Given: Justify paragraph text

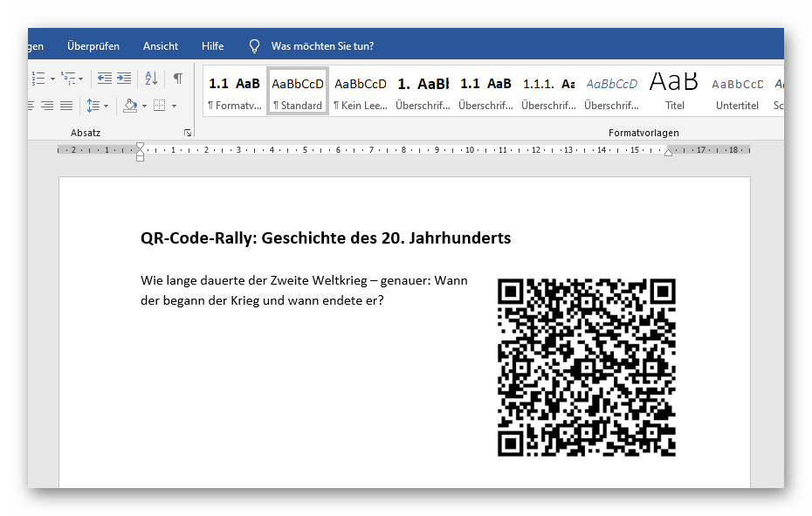Looking at the screenshot, I should 66,106.
